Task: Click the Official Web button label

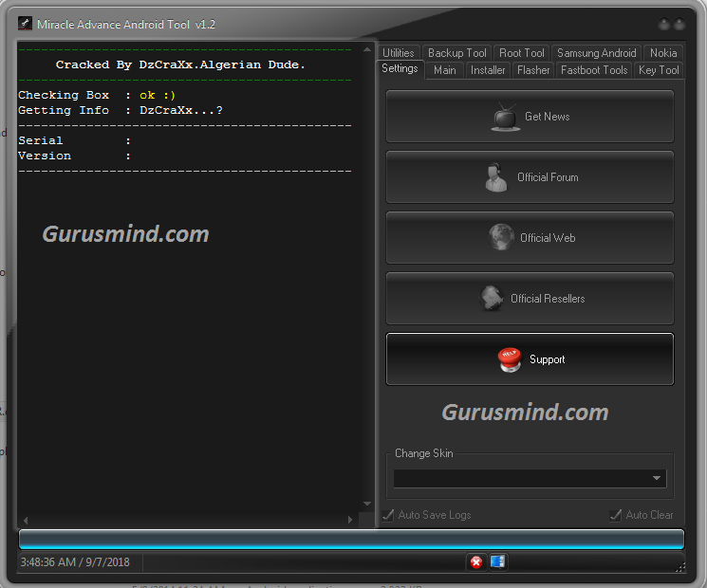Action: 548,238
